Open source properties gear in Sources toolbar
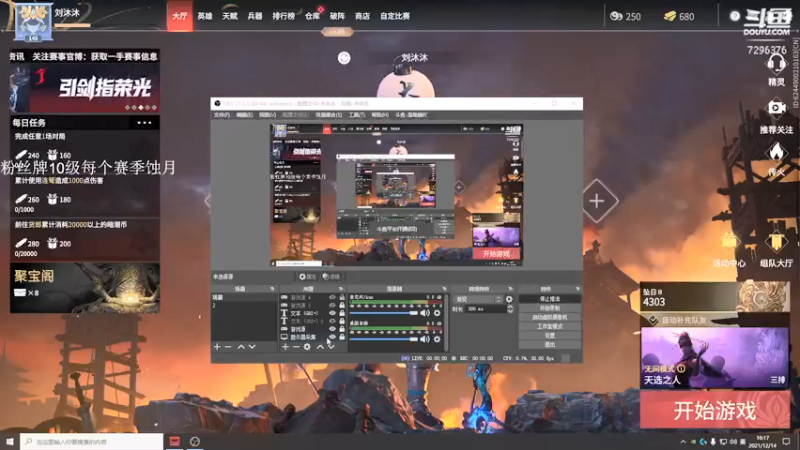The image size is (800, 450). (307, 347)
